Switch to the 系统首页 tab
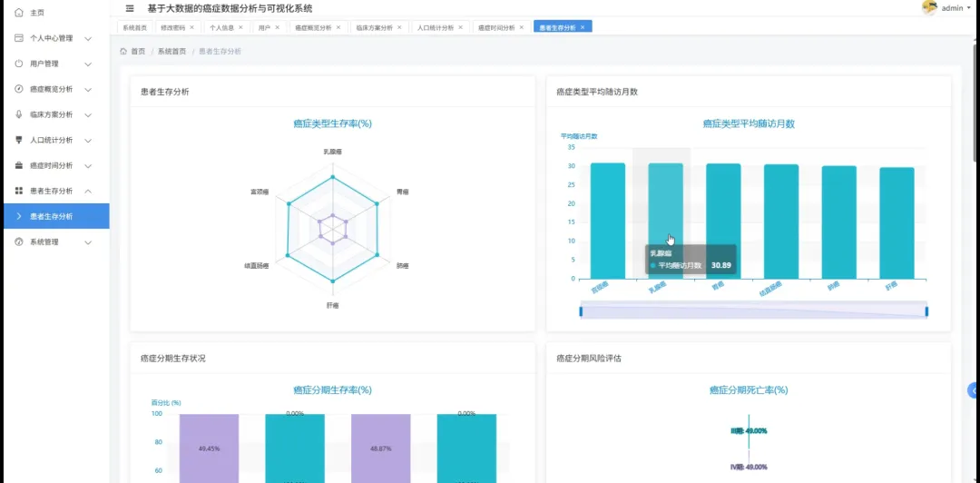 tap(135, 27)
